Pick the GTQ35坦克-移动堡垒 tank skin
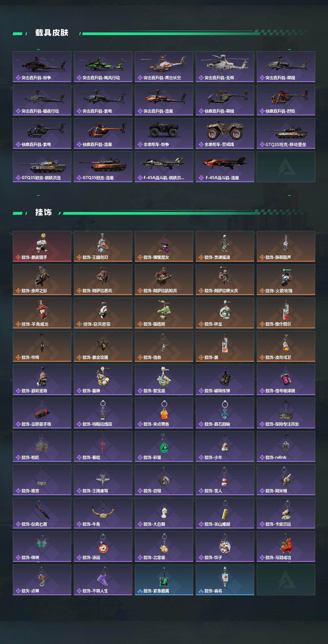 point(286,133)
